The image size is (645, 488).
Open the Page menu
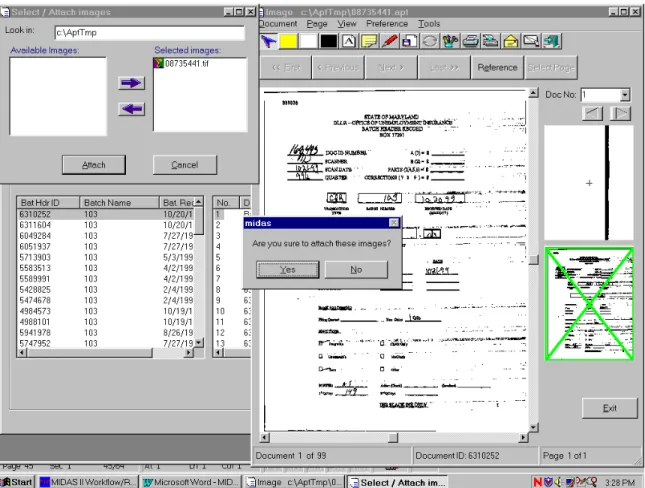click(317, 24)
